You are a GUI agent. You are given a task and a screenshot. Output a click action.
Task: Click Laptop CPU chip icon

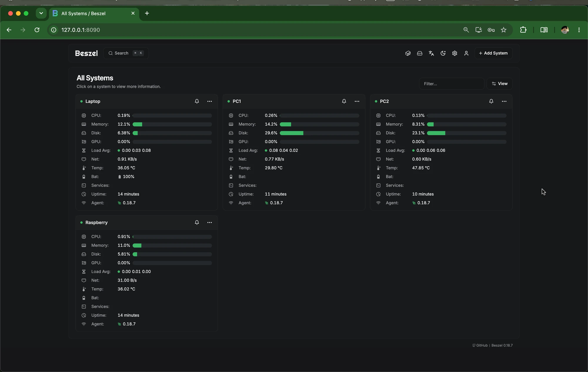84,115
